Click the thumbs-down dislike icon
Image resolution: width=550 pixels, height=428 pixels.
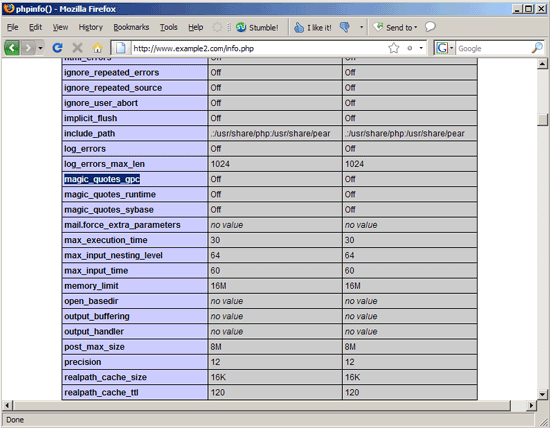[345, 27]
